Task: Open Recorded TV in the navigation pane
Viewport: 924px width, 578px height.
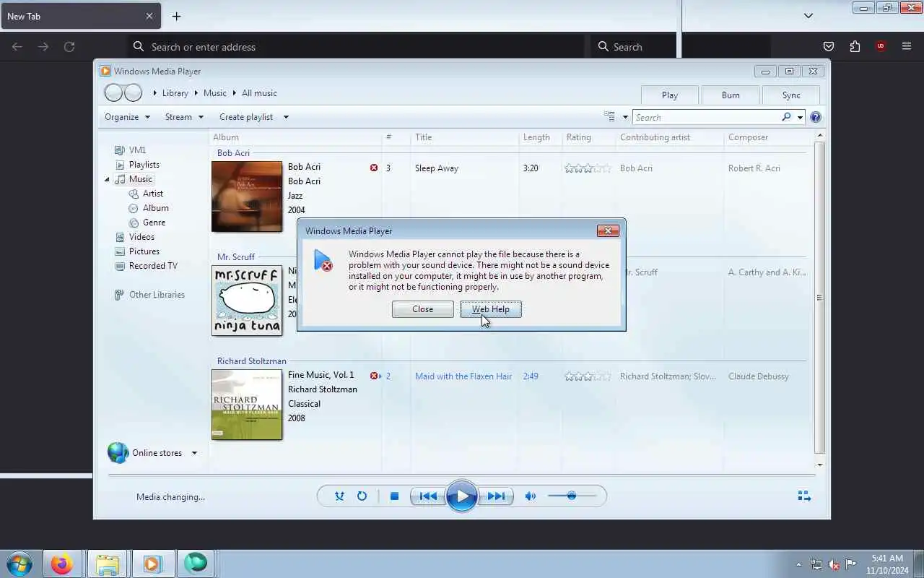Action: click(x=152, y=266)
